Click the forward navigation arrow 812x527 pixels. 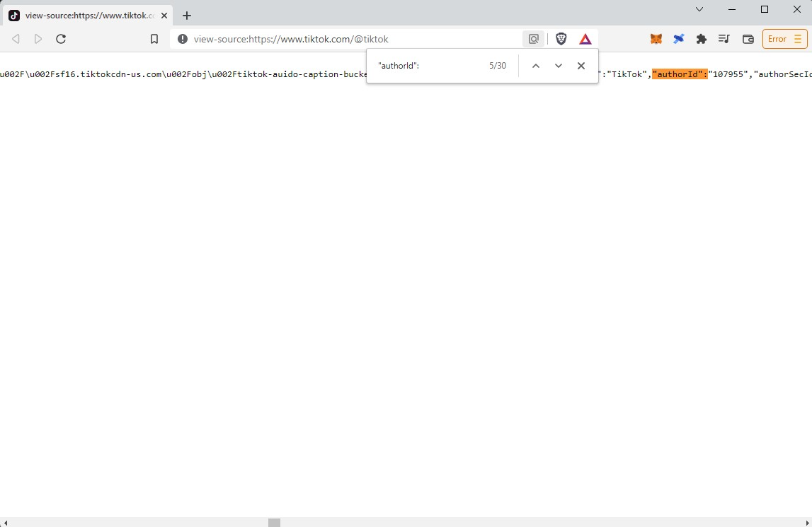[38, 39]
